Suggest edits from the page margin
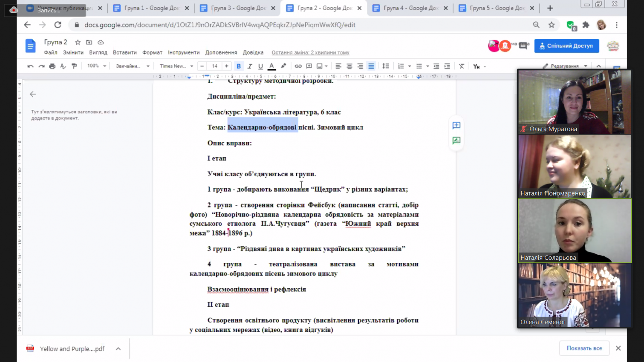This screenshot has height=362, width=644. pos(456,140)
